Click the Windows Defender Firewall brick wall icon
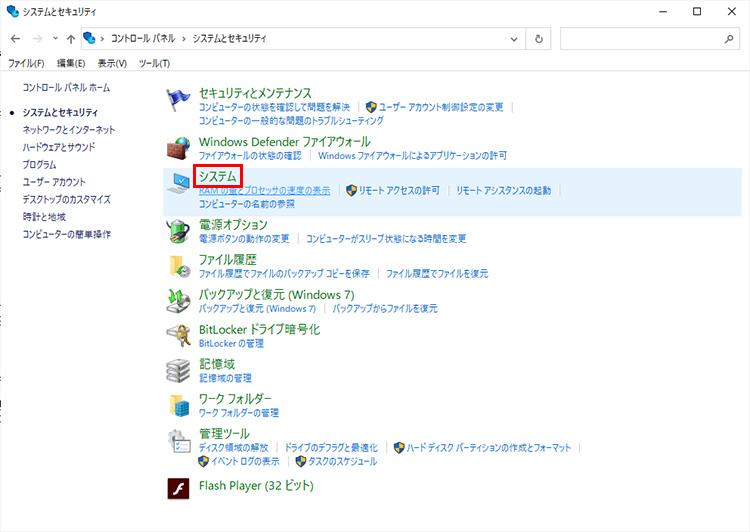This screenshot has width=750, height=532. coord(178,148)
